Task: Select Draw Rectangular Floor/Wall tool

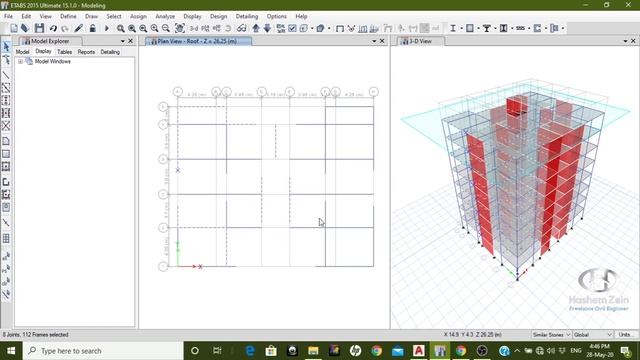Action: 6,154
